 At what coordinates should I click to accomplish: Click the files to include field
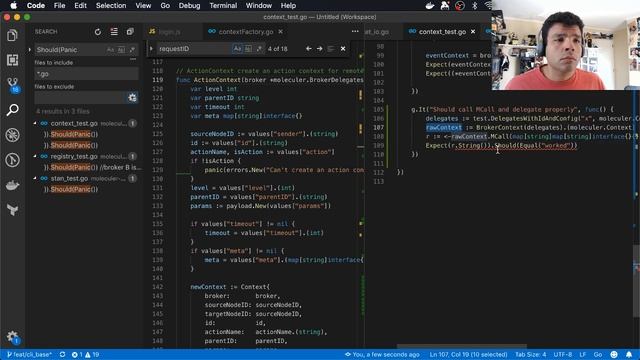[87, 74]
